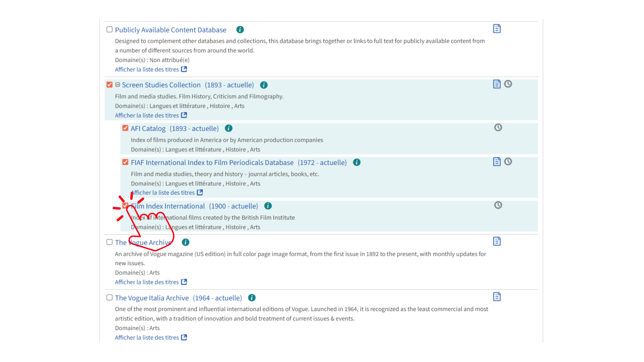The width and height of the screenshot is (644, 362).
Task: Open the FIAF International Index title link
Action: (212, 163)
